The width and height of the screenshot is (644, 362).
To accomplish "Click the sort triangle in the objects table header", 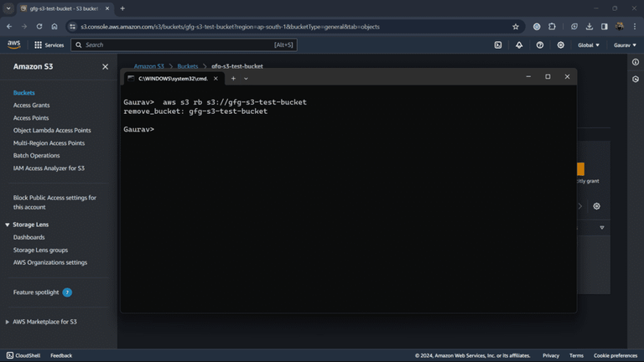I will pos(602,228).
